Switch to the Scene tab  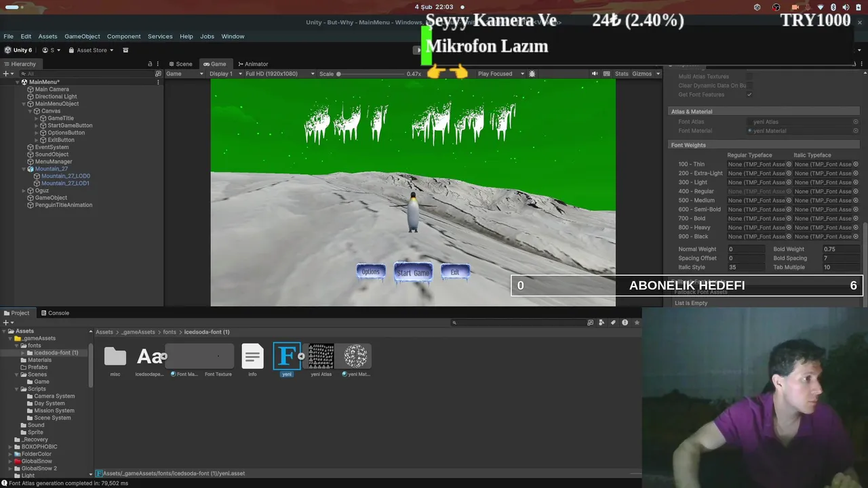pos(180,64)
